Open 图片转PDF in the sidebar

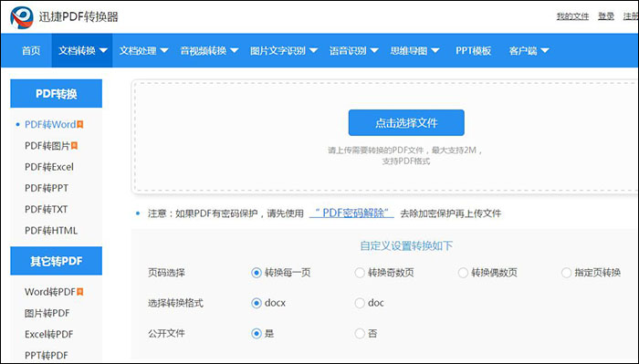pyautogui.click(x=47, y=313)
